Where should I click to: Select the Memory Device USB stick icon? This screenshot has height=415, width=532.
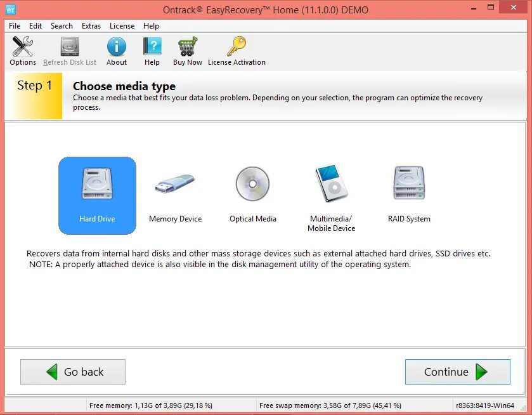tap(175, 183)
